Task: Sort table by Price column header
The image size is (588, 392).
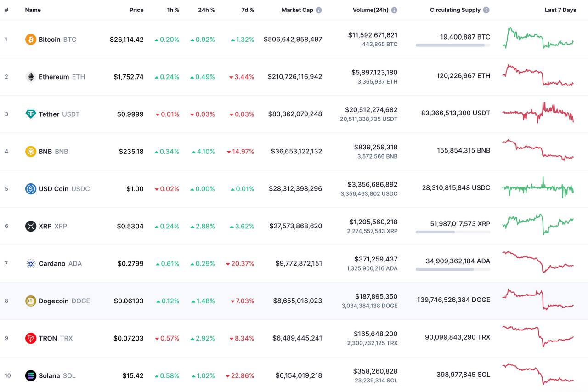Action: click(x=136, y=10)
